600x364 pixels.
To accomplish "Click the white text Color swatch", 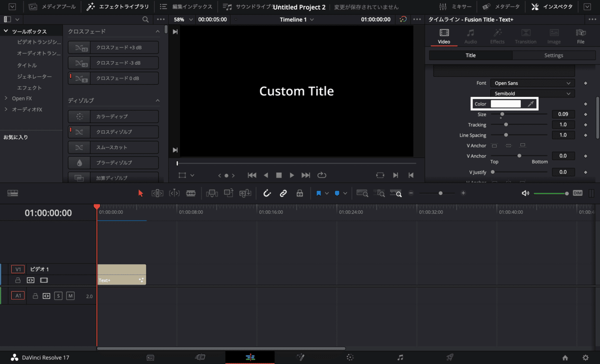I will coord(505,104).
